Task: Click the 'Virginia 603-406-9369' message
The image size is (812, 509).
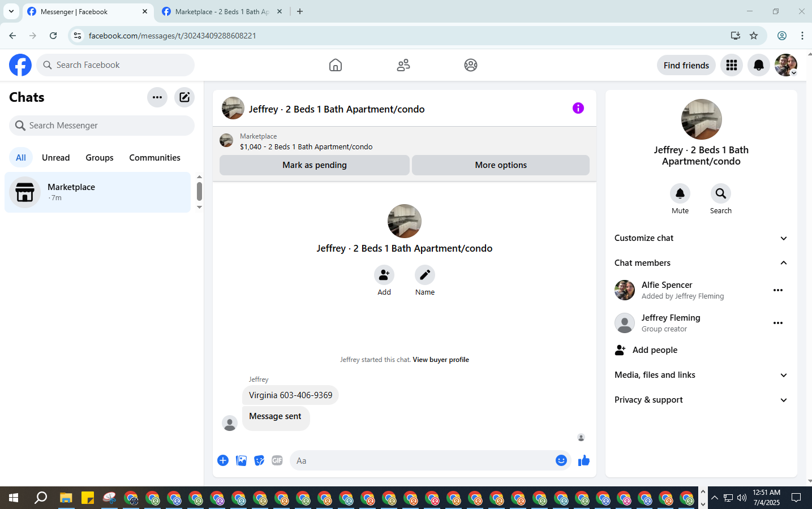Action: 290,395
